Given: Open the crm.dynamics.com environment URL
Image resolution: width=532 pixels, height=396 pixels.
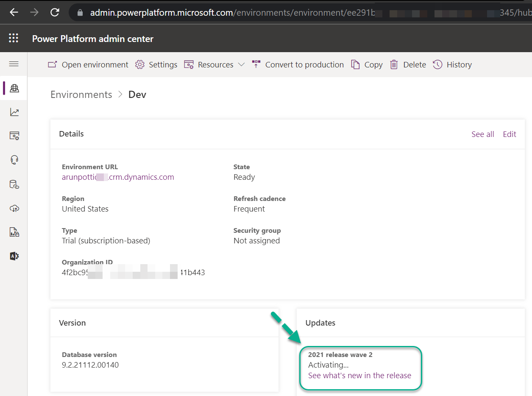Looking at the screenshot, I should (x=118, y=177).
